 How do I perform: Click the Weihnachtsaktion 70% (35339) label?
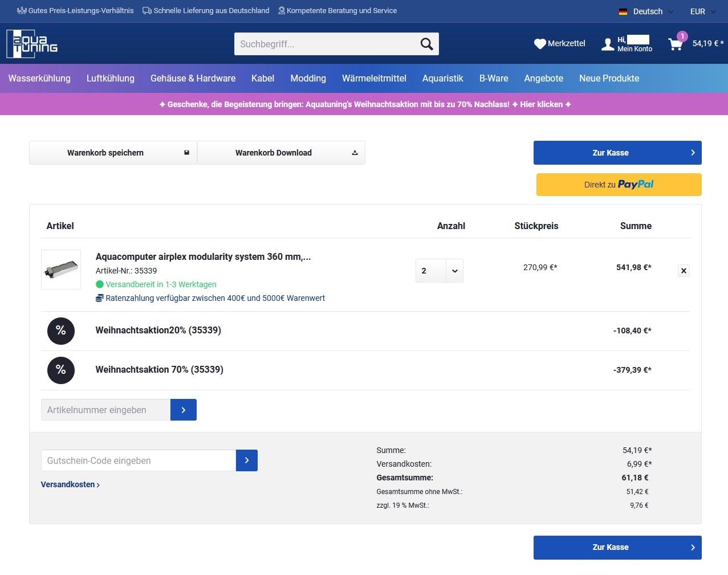coord(159,370)
